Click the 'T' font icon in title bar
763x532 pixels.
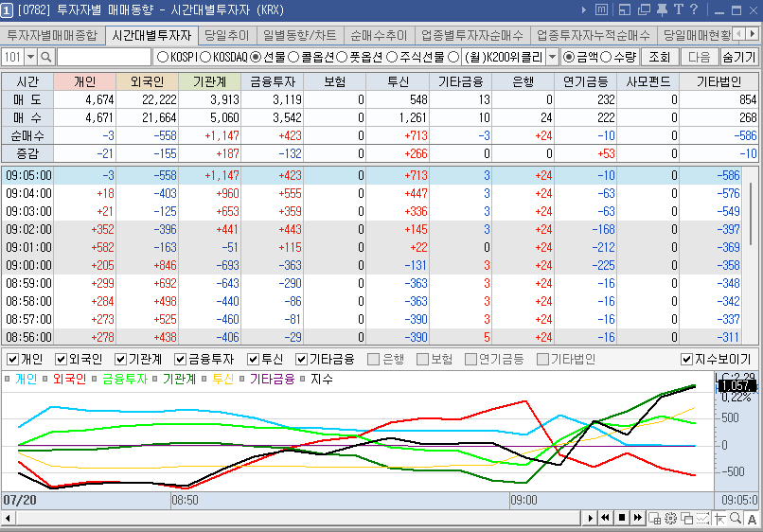click(679, 9)
